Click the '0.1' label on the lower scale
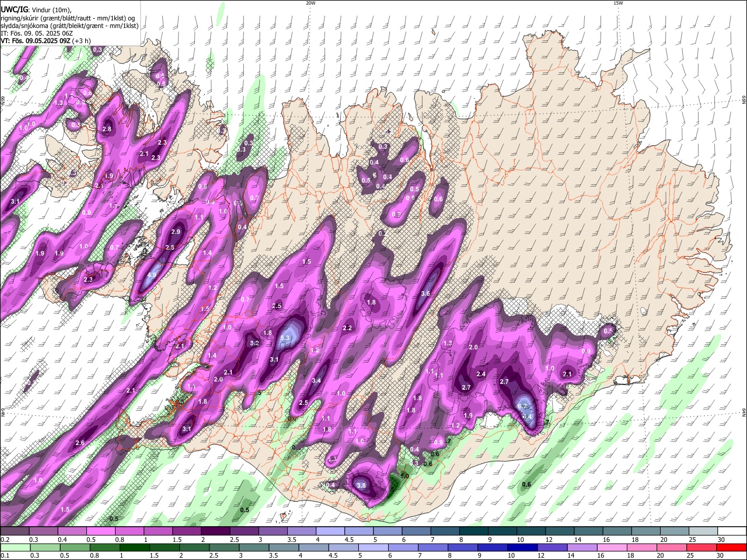The height and width of the screenshot is (560, 747). [x=5, y=556]
